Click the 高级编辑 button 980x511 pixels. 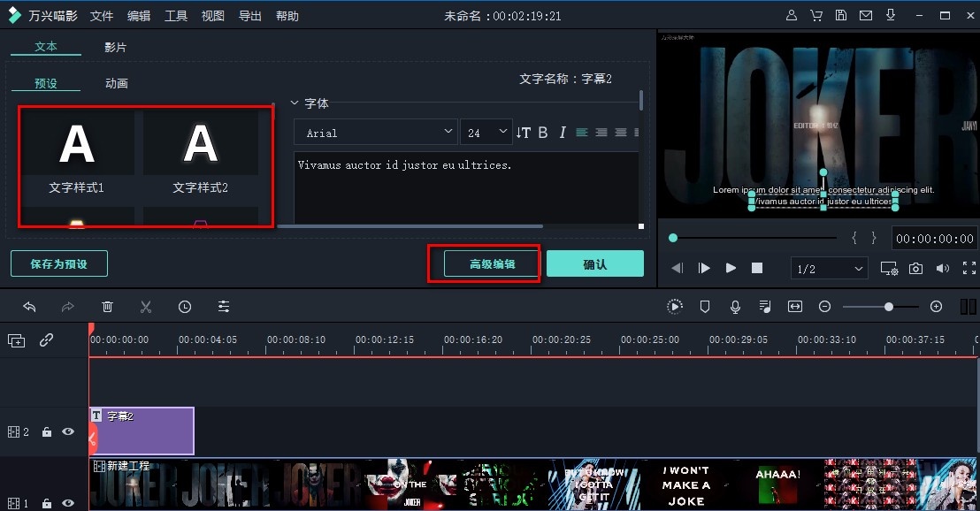[x=484, y=263]
